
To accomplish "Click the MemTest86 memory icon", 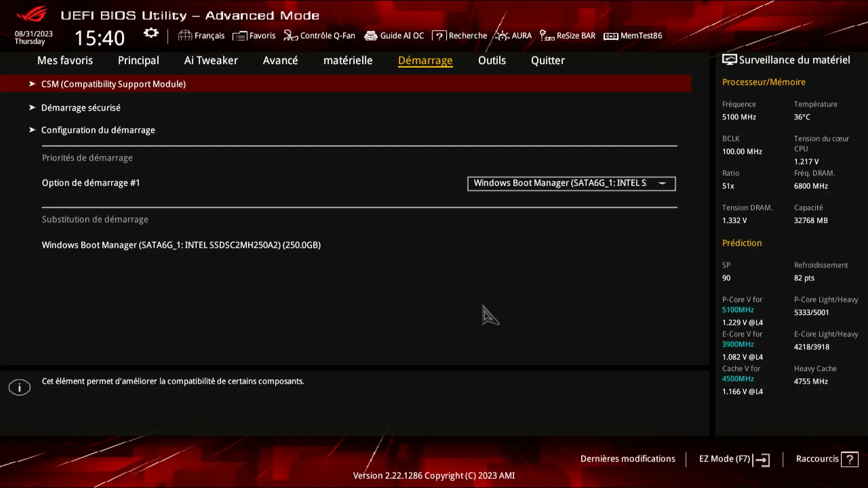I will click(611, 36).
